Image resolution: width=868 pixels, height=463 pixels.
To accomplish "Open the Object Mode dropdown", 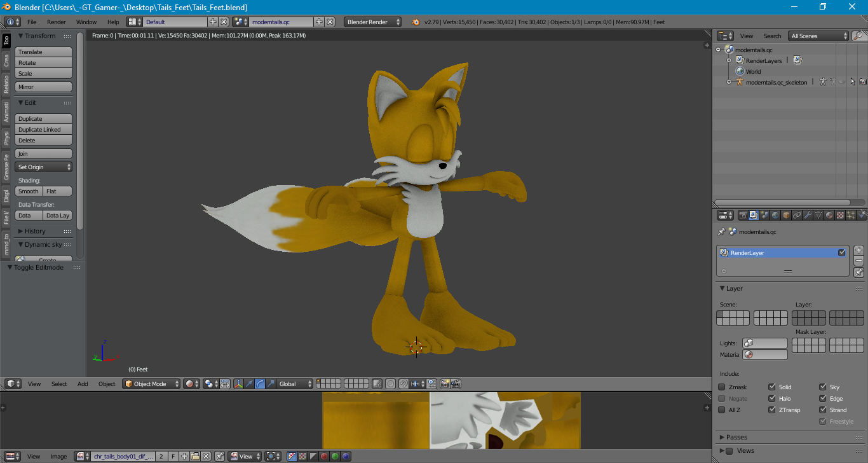I will coord(151,384).
